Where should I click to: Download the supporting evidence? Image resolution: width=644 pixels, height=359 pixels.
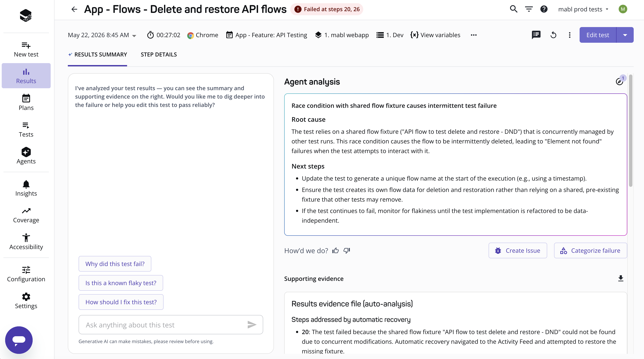coord(621,278)
